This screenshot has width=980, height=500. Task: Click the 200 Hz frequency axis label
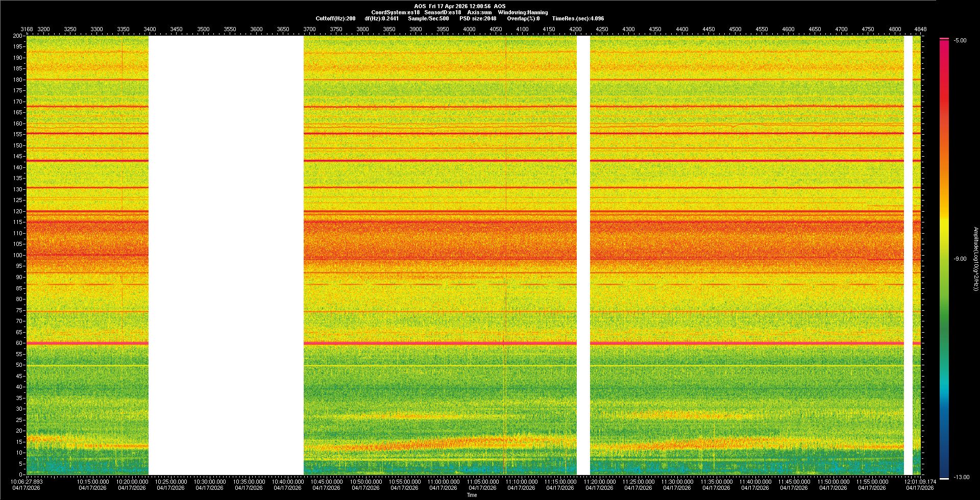(x=17, y=36)
